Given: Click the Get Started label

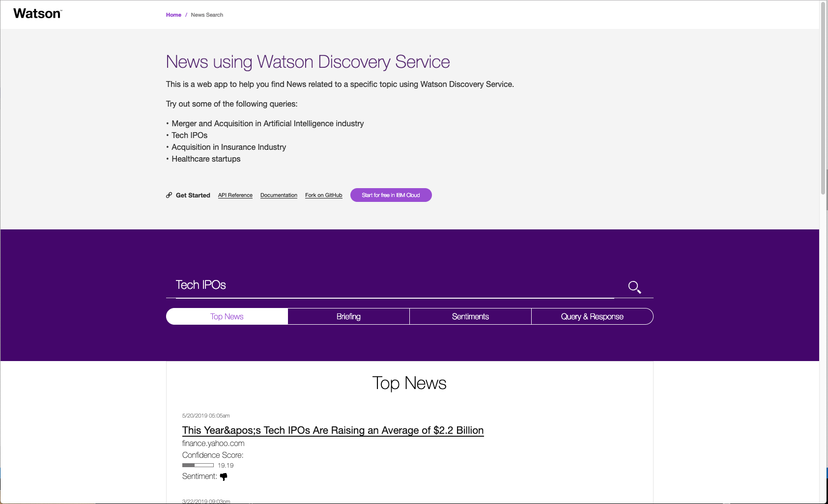Looking at the screenshot, I should 193,195.
